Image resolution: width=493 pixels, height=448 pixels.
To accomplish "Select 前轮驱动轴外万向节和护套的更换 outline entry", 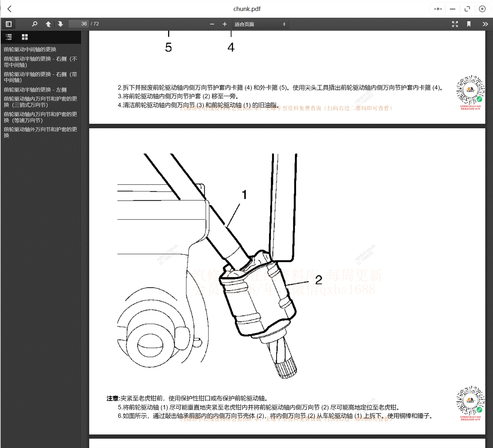I will (x=40, y=132).
